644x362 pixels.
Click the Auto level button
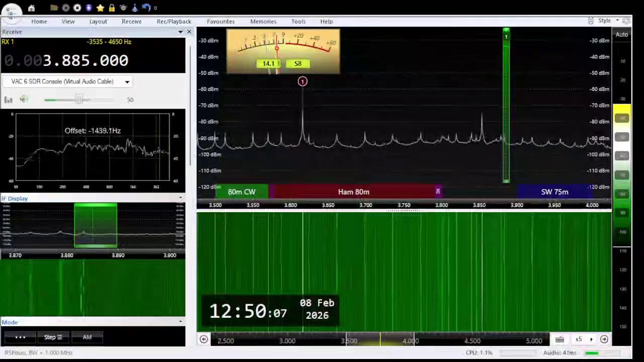point(622,35)
